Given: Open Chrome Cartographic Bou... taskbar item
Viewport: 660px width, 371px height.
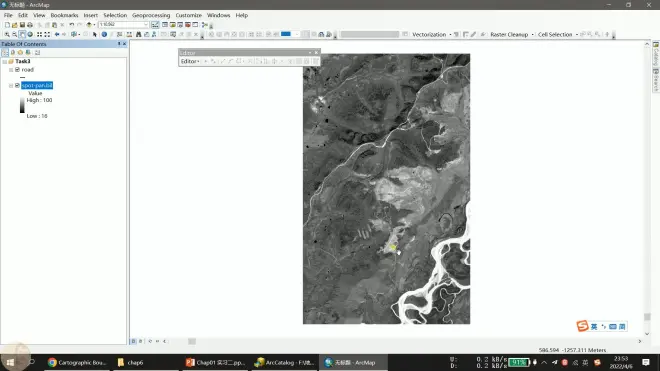Looking at the screenshot, I should coord(77,363).
